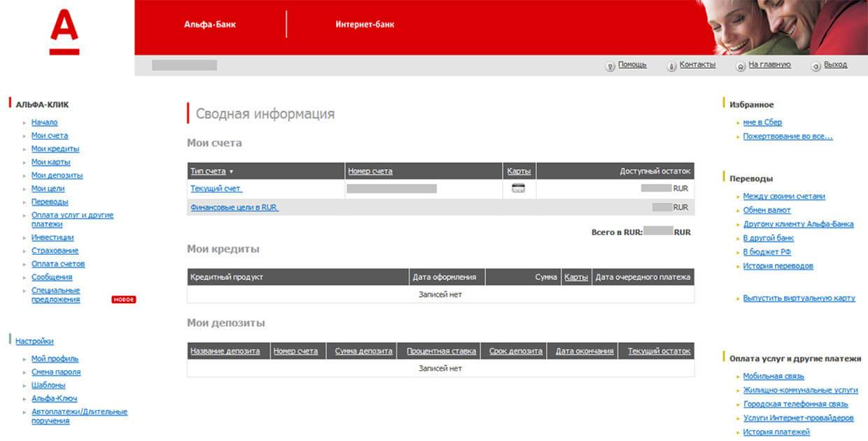Click Выпустить виртуальную карту link
The height and width of the screenshot is (441, 868).
[x=799, y=298]
